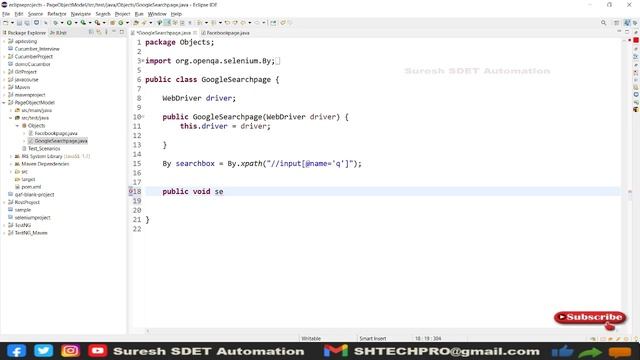Click the Writable status bar entry
The image size is (640, 360).
click(x=311, y=338)
